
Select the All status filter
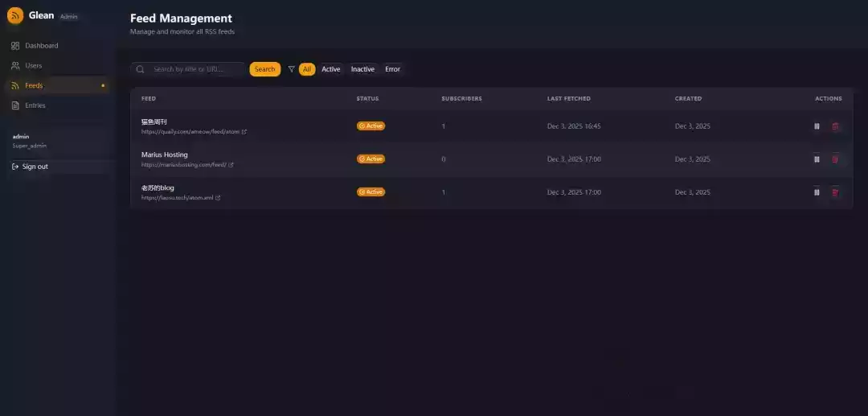307,69
